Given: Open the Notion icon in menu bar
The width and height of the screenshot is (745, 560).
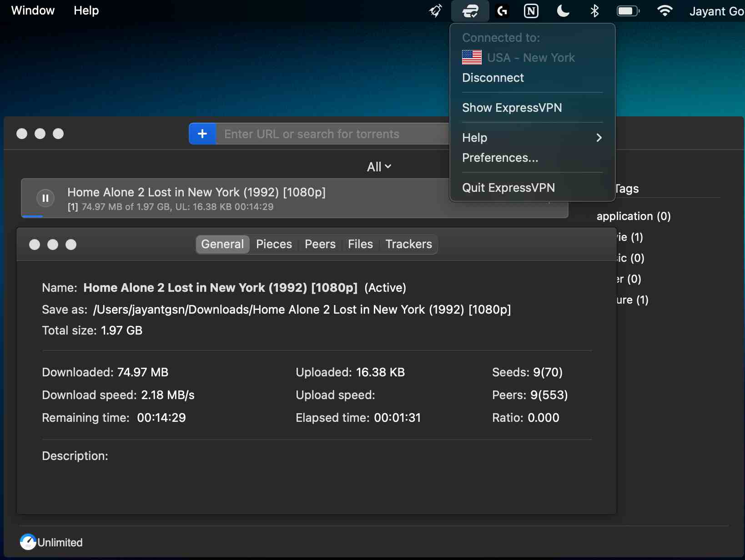Looking at the screenshot, I should pyautogui.click(x=531, y=11).
